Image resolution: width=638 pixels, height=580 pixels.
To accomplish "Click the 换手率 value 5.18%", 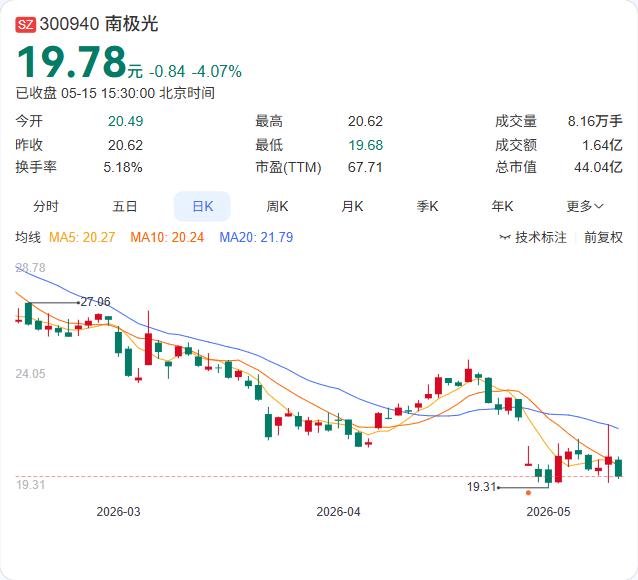I will coord(122,167).
